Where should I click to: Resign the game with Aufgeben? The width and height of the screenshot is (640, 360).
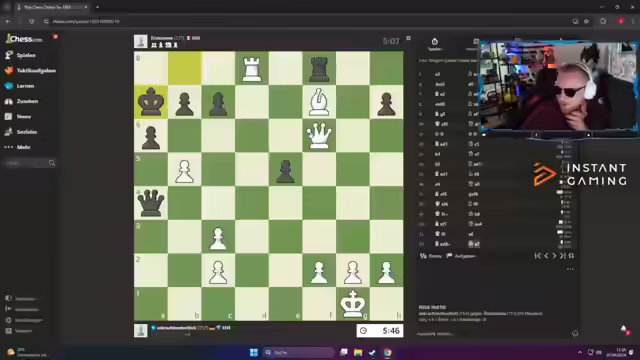(461, 256)
